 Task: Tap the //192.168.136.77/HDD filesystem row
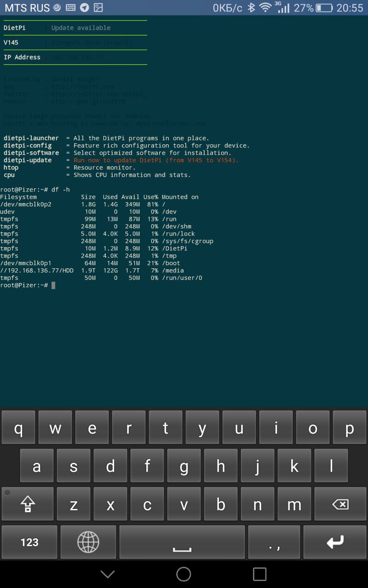tap(92, 271)
